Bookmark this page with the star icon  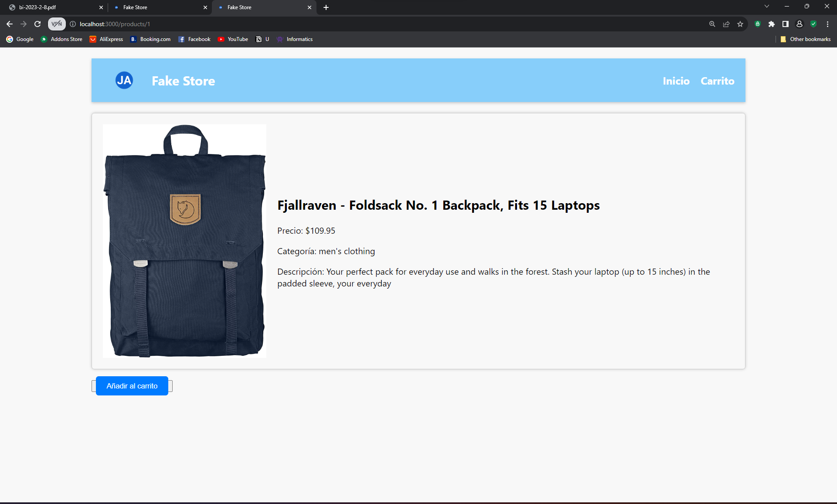click(x=740, y=24)
